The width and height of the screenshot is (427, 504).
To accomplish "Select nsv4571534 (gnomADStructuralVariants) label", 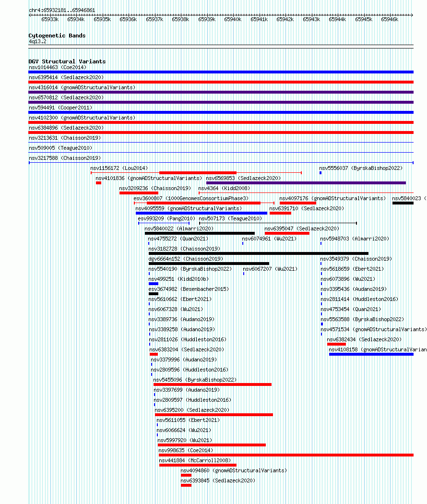I will pos(374,329).
